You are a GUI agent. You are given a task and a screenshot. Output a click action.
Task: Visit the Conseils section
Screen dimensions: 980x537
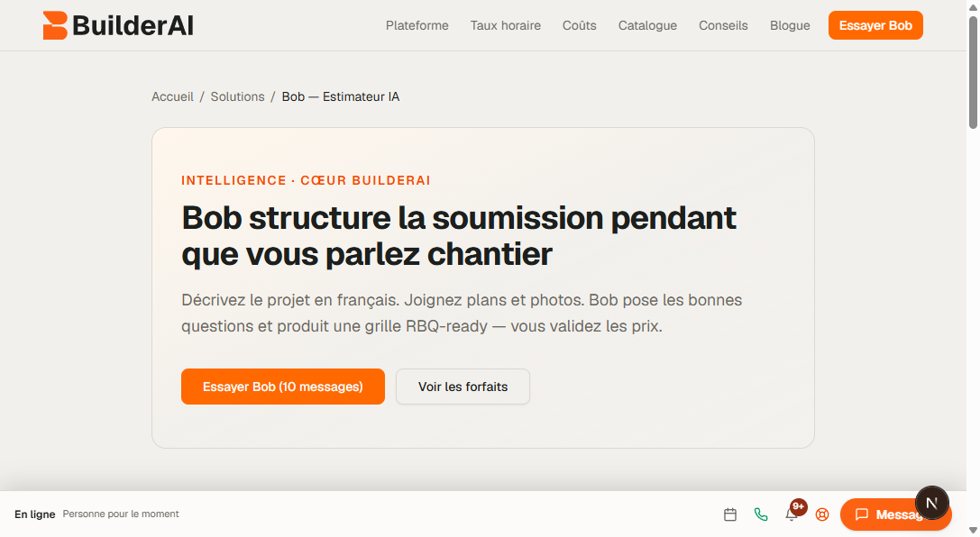[x=723, y=25]
